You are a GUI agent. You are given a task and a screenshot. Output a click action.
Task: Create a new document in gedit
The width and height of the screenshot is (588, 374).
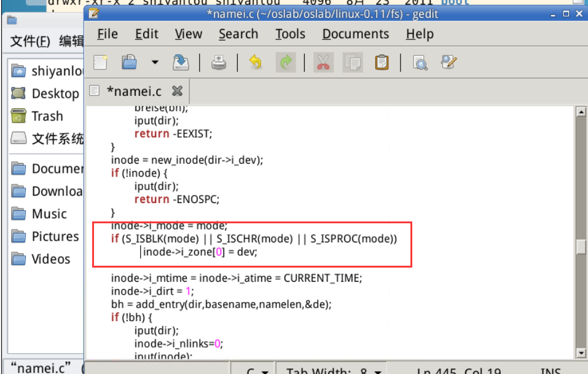pos(100,62)
